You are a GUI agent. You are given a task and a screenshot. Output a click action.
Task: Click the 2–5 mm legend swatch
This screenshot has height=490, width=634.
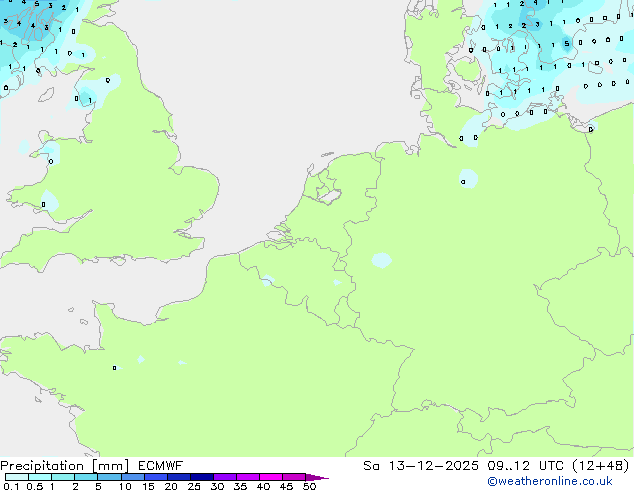pyautogui.click(x=86, y=477)
